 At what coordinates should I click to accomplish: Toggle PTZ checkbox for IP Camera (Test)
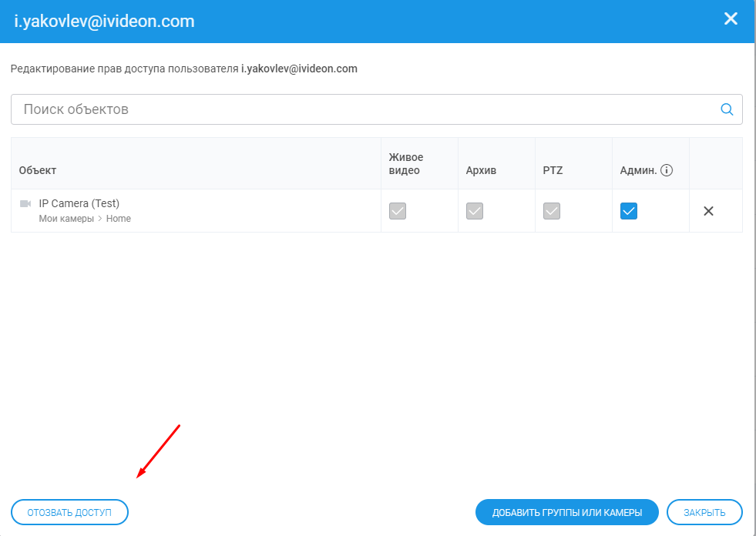click(x=552, y=211)
